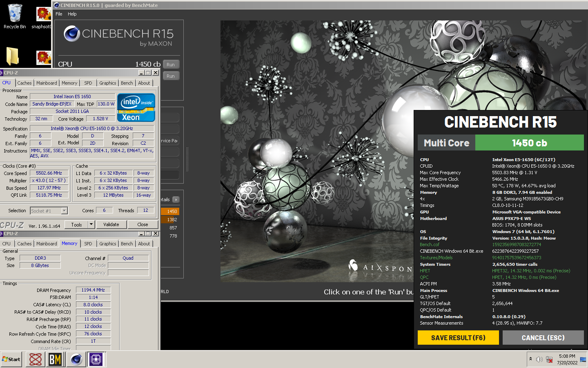Click the 1450 cb Multi Core score bar
This screenshot has height=368, width=588.
tap(529, 143)
